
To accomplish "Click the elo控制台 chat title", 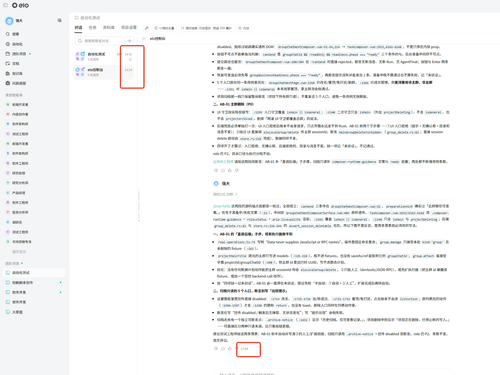I will click(157, 39).
